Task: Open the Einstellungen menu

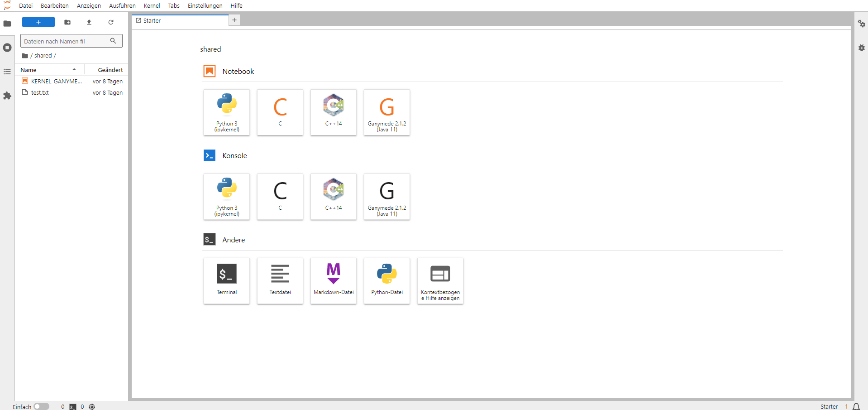Action: [x=205, y=6]
